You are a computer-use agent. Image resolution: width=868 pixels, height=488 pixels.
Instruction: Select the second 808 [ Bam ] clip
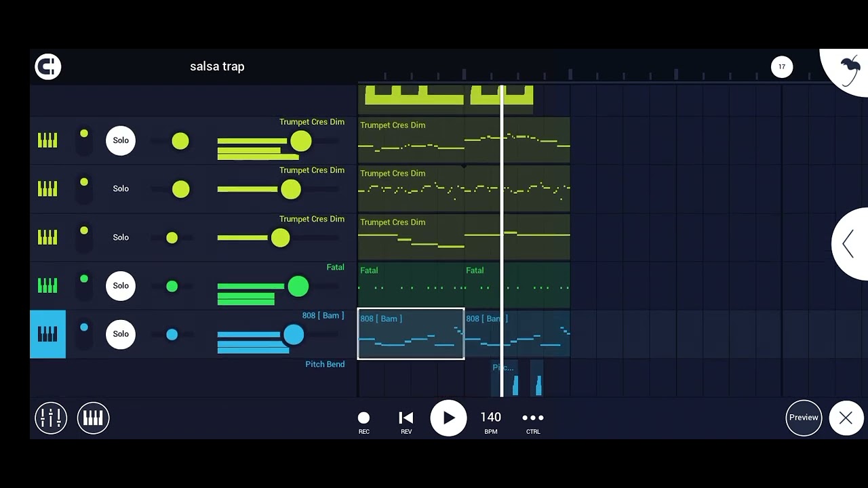(x=517, y=334)
